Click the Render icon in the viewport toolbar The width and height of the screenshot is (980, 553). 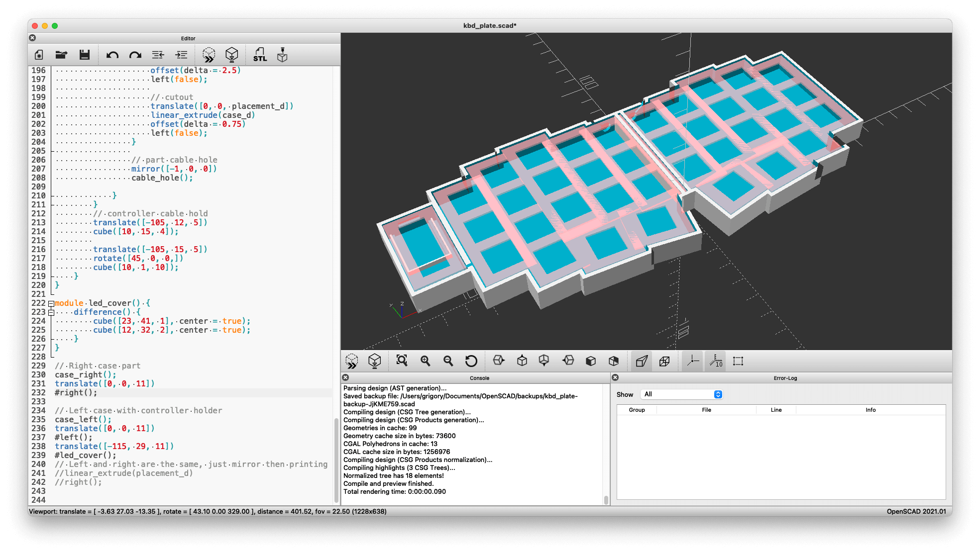[375, 361]
